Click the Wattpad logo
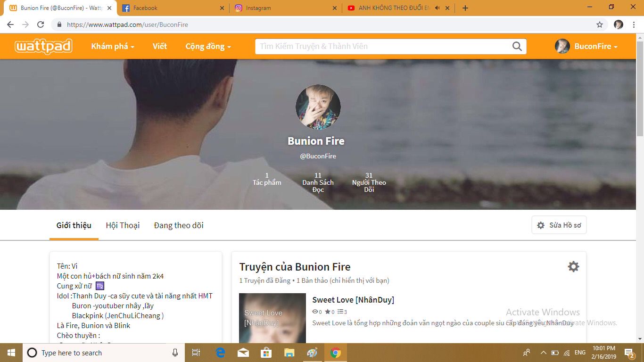Image resolution: width=644 pixels, height=362 pixels. 43,46
